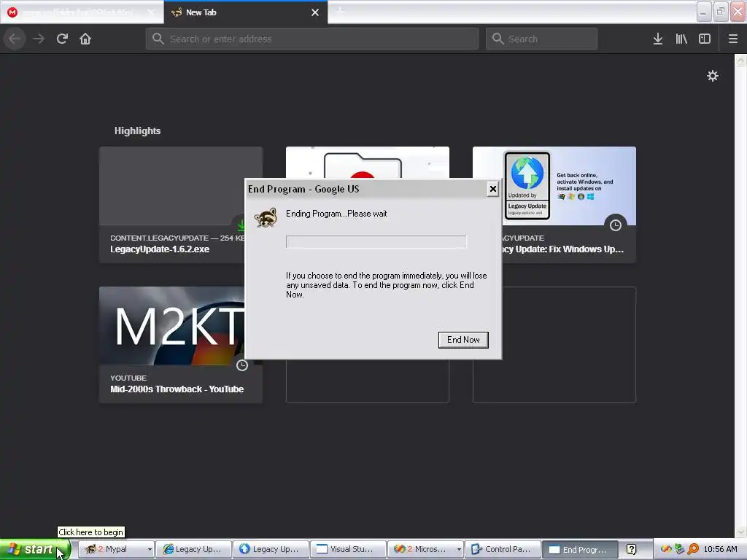Reload the current page
Image resolution: width=747 pixels, height=560 pixels.
[x=62, y=39]
